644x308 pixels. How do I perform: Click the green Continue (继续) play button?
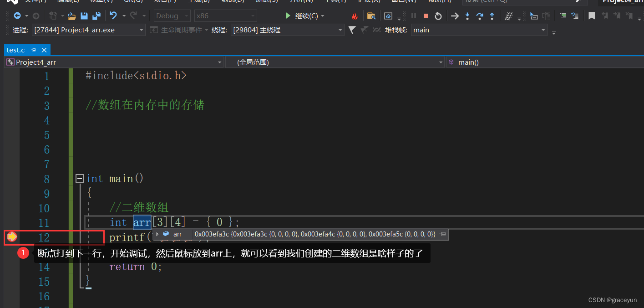point(288,16)
